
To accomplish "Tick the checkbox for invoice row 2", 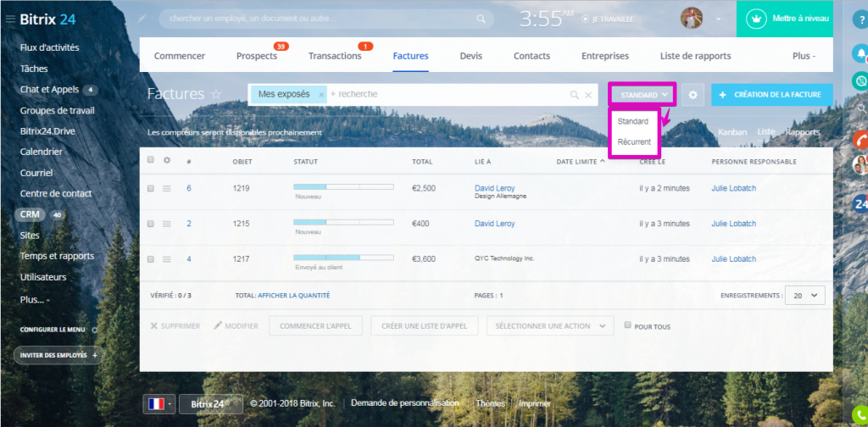I will tap(151, 224).
